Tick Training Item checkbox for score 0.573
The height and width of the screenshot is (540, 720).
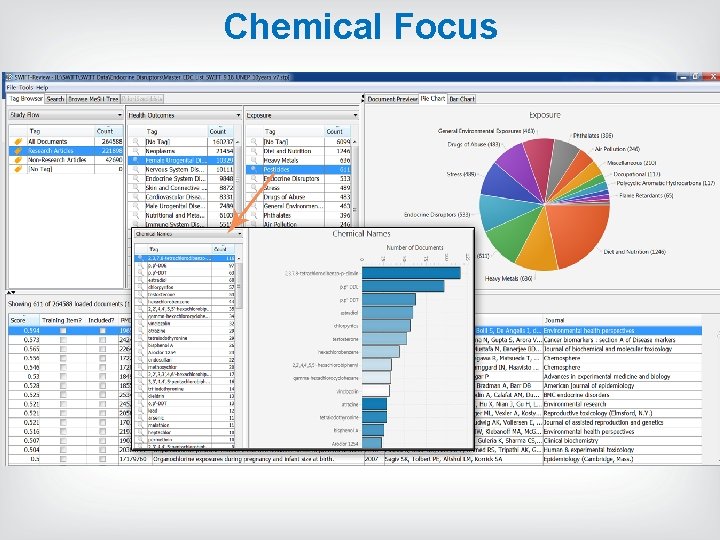tap(63, 340)
